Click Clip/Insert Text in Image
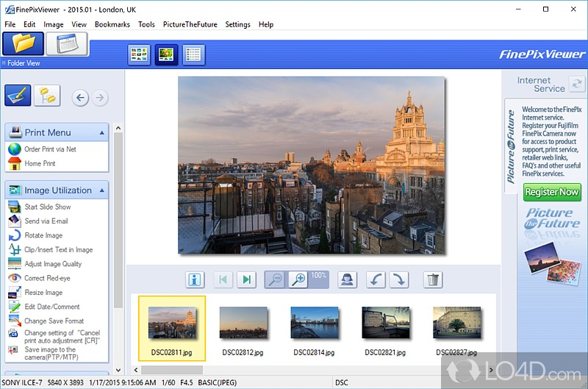The height and width of the screenshot is (389, 588). (59, 249)
